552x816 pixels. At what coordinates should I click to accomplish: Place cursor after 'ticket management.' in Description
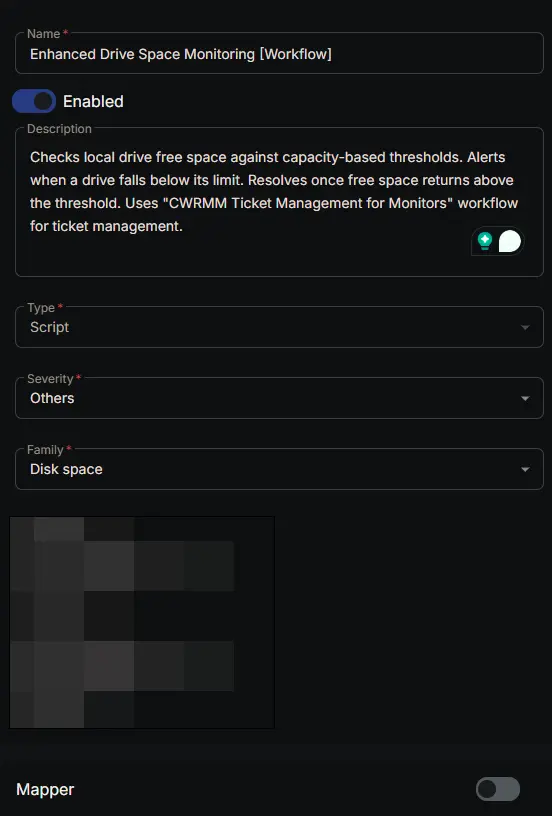pyautogui.click(x=184, y=226)
